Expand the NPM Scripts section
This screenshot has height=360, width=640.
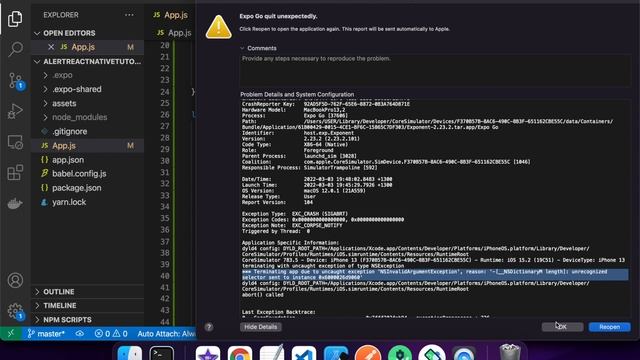(x=87, y=320)
